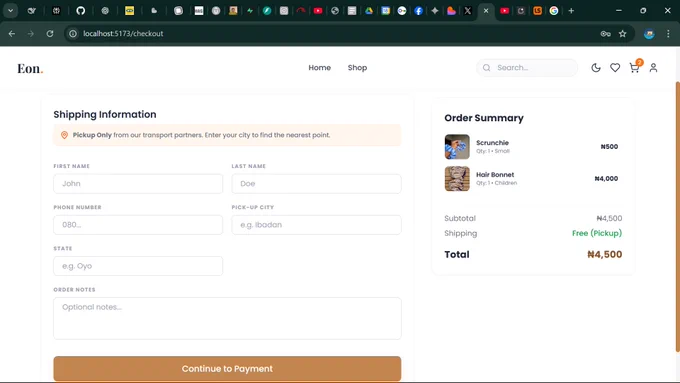Switch to the GitHub tab

81,11
